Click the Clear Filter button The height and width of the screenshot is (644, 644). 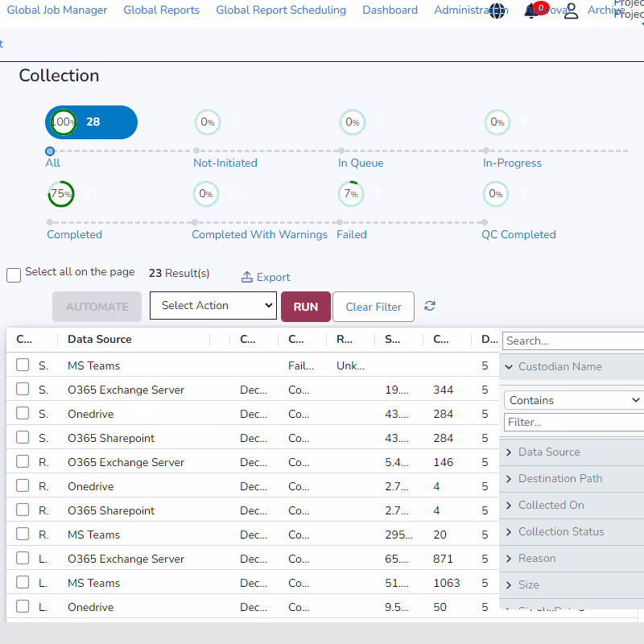pos(374,307)
